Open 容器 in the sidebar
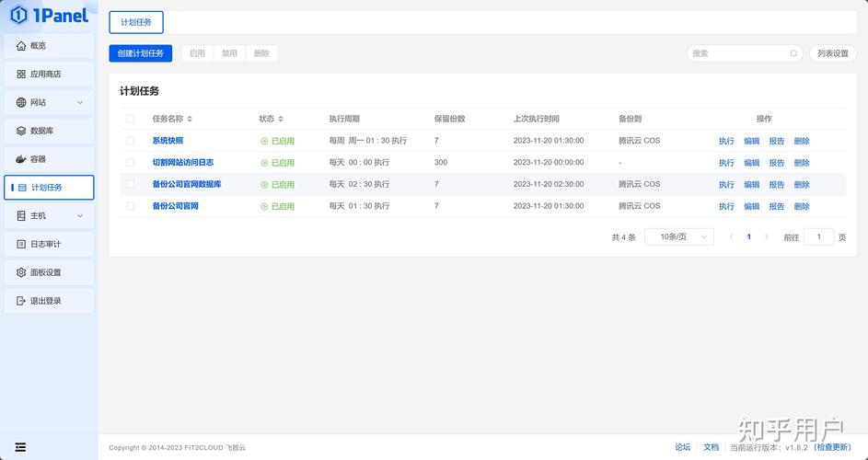Image resolution: width=868 pixels, height=460 pixels. (x=50, y=159)
